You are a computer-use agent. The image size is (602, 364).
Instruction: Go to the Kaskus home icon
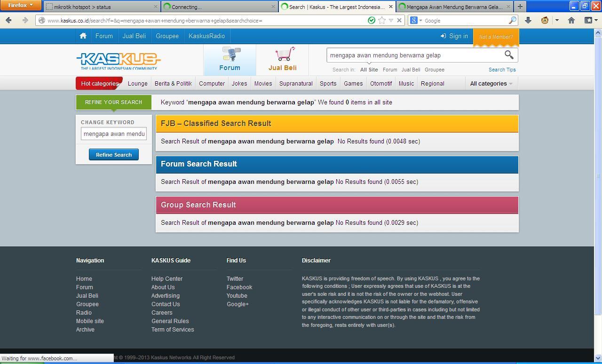point(83,36)
